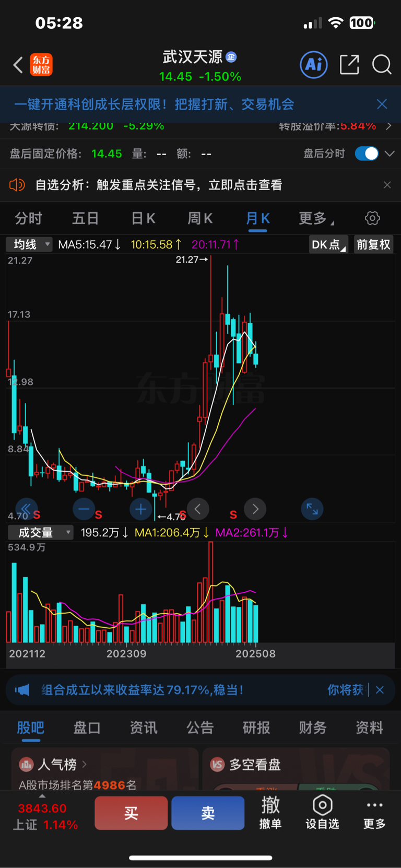This screenshot has width=401, height=868.
Task: Tap the MA5:15.47 value label
Action: (x=89, y=244)
